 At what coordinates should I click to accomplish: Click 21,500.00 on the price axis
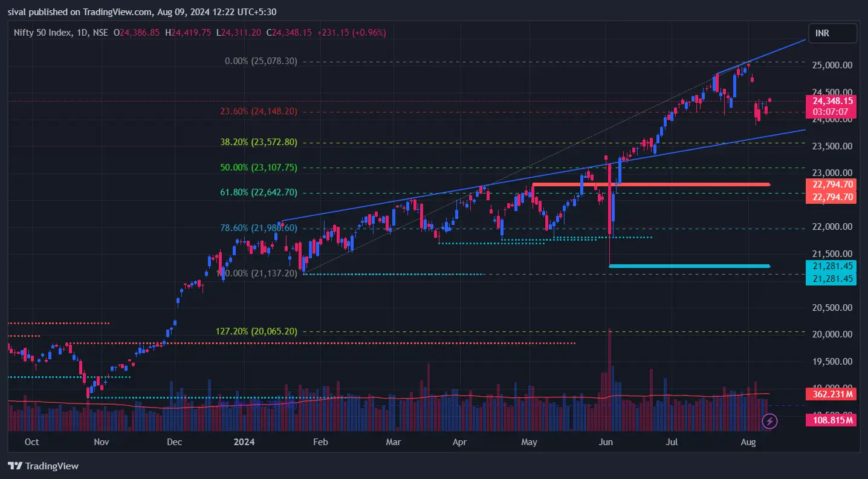click(831, 254)
